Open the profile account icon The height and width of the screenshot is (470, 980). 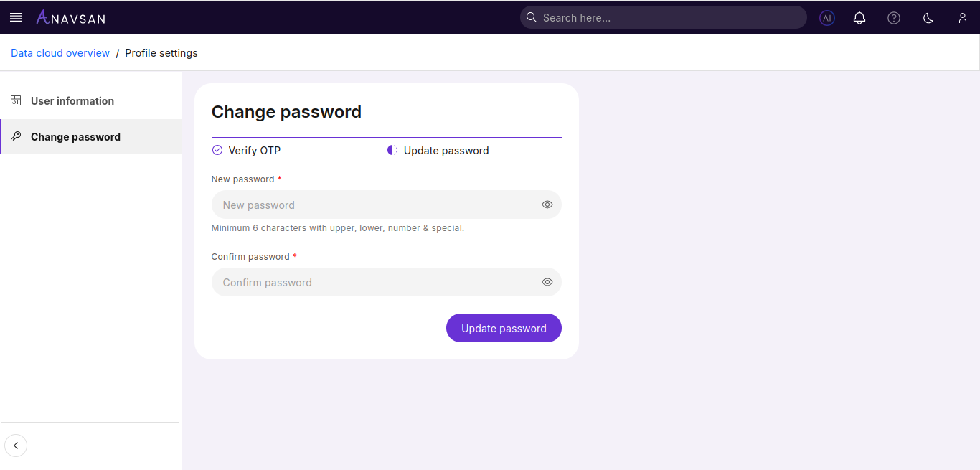[963, 17]
